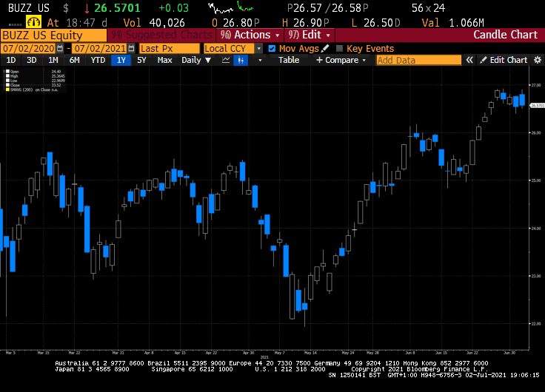
Task: Select the candle chart type icon
Action: click(x=241, y=60)
